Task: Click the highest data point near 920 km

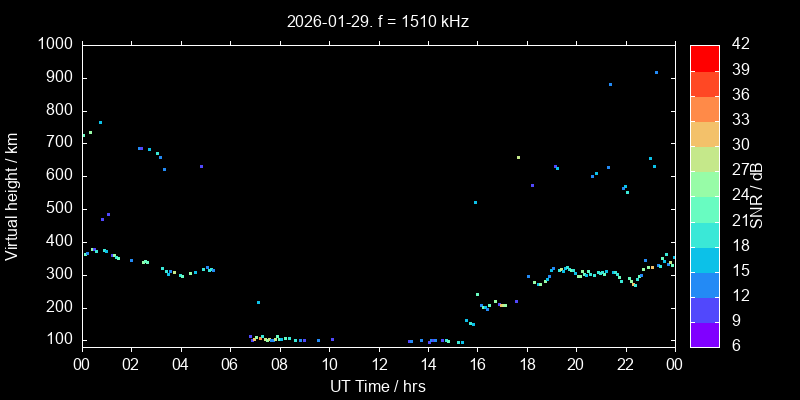Action: coord(656,72)
